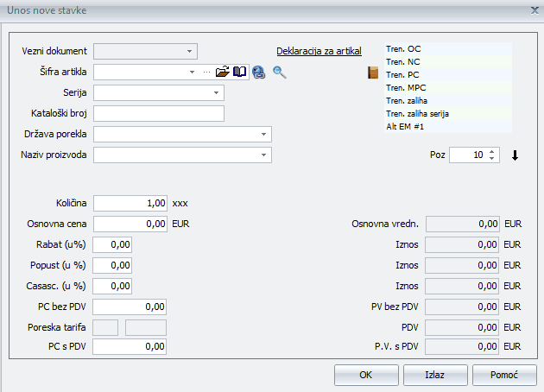544x392 pixels.
Task: Expand the Vezni dokument dropdown
Action: (190, 51)
